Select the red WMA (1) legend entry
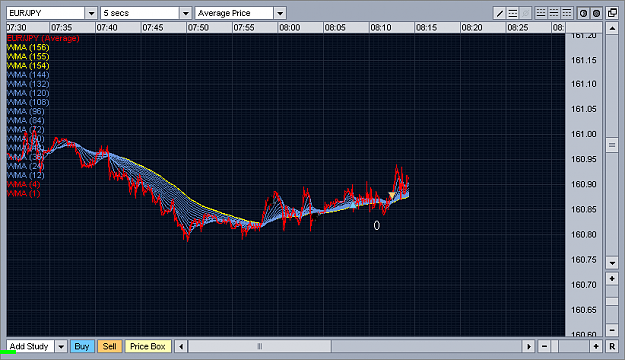The width and height of the screenshot is (625, 360). (24, 194)
